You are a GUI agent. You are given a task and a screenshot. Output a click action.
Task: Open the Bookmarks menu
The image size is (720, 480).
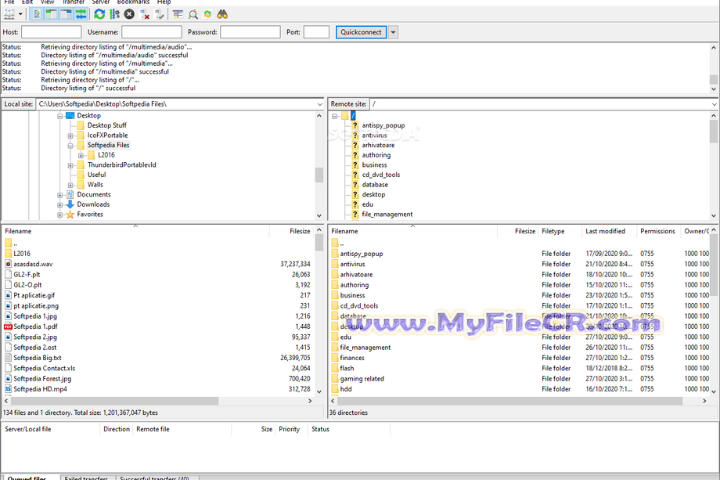click(133, 2)
